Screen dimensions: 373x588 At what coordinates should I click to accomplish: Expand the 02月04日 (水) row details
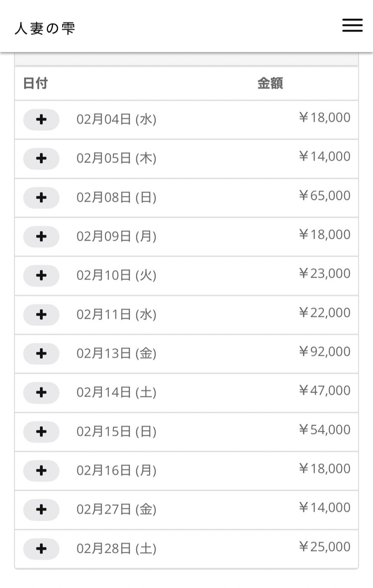click(x=41, y=120)
